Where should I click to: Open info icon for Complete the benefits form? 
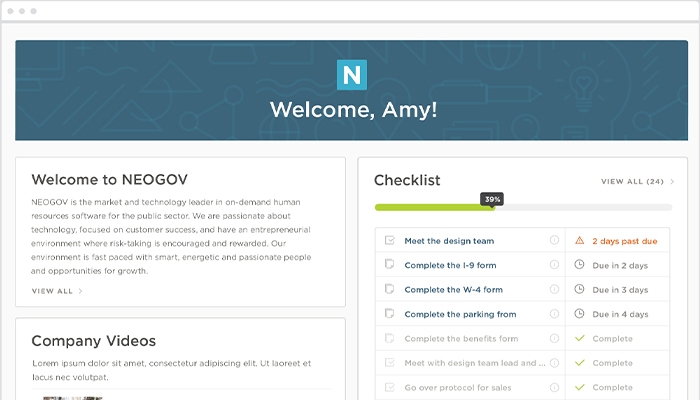(x=554, y=338)
